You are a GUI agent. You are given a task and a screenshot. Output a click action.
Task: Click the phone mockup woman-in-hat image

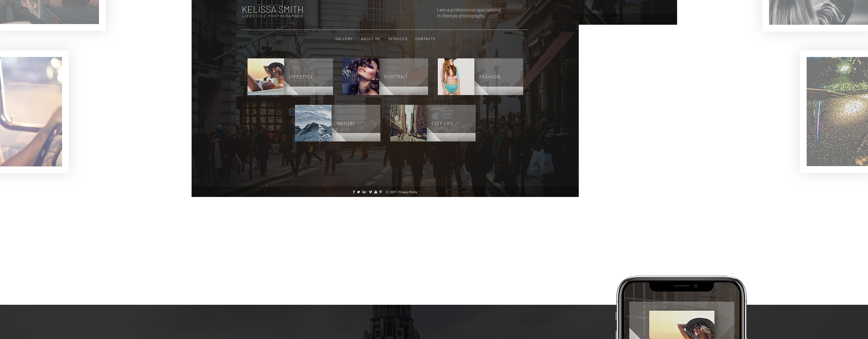pyautogui.click(x=682, y=325)
